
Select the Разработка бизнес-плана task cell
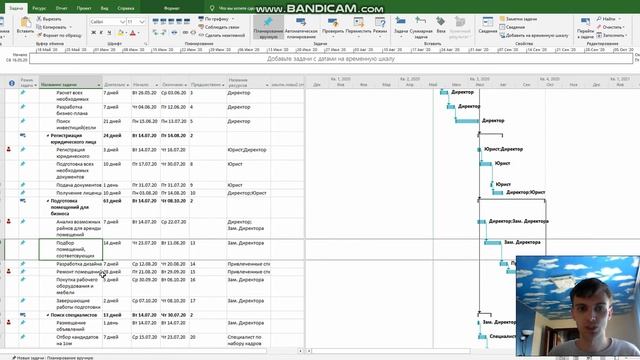point(71,110)
